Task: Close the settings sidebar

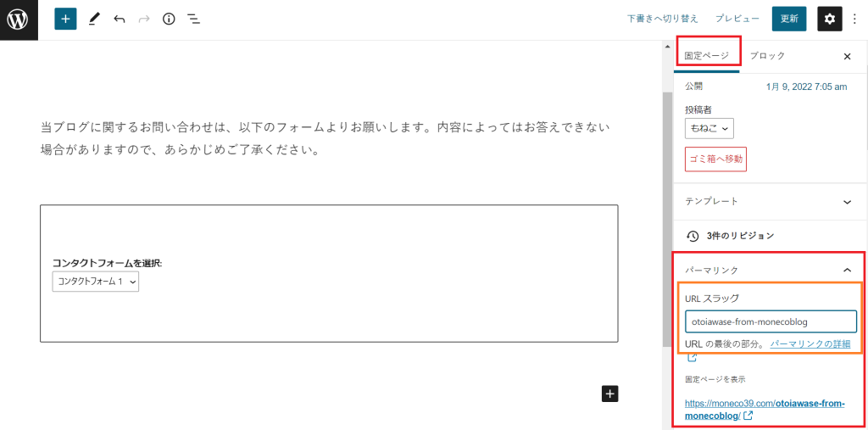Action: coord(847,56)
